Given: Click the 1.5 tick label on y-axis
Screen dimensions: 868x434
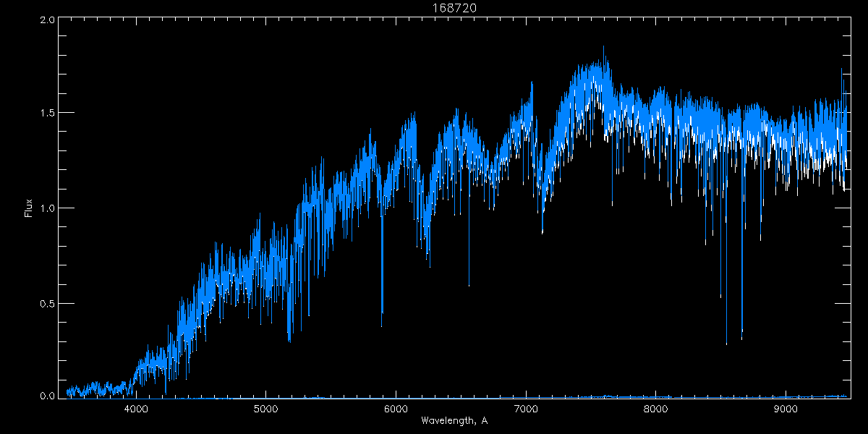Looking at the screenshot, I should (46, 114).
